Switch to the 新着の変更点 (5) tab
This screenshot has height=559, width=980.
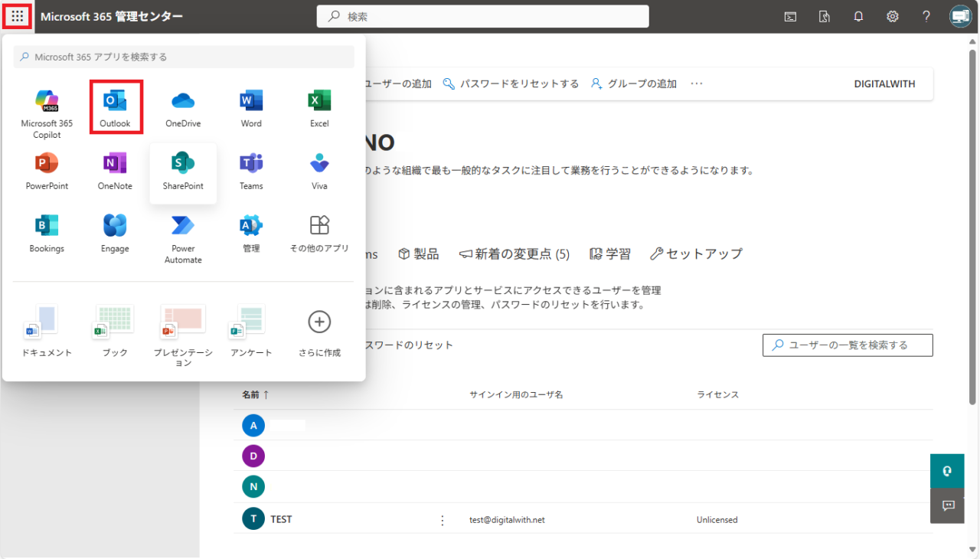coord(514,254)
